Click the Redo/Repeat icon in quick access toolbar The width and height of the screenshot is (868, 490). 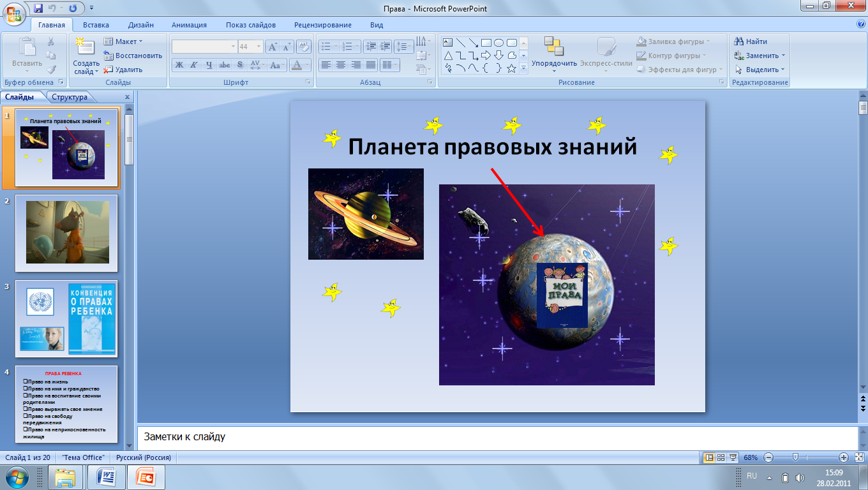pyautogui.click(x=72, y=8)
